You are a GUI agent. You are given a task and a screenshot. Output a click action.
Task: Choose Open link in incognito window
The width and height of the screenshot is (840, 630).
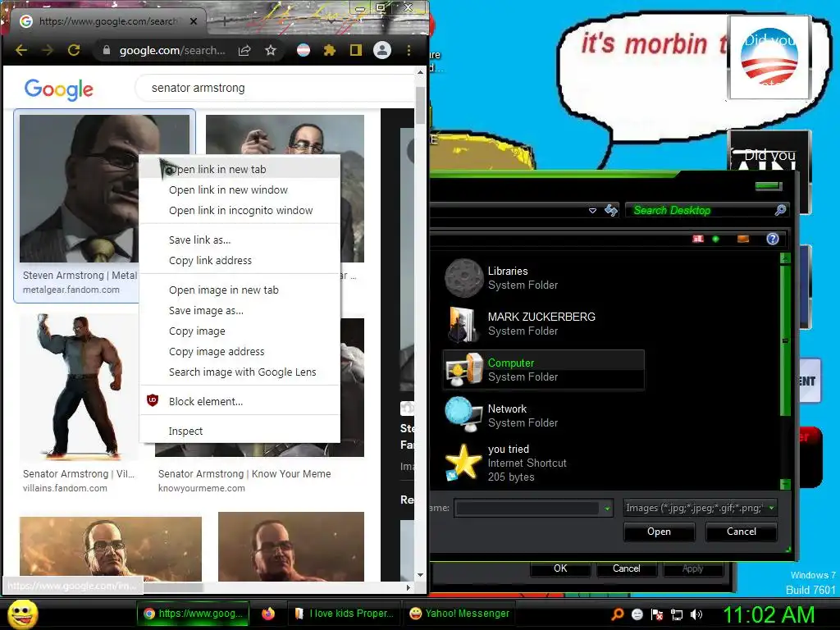[240, 211]
